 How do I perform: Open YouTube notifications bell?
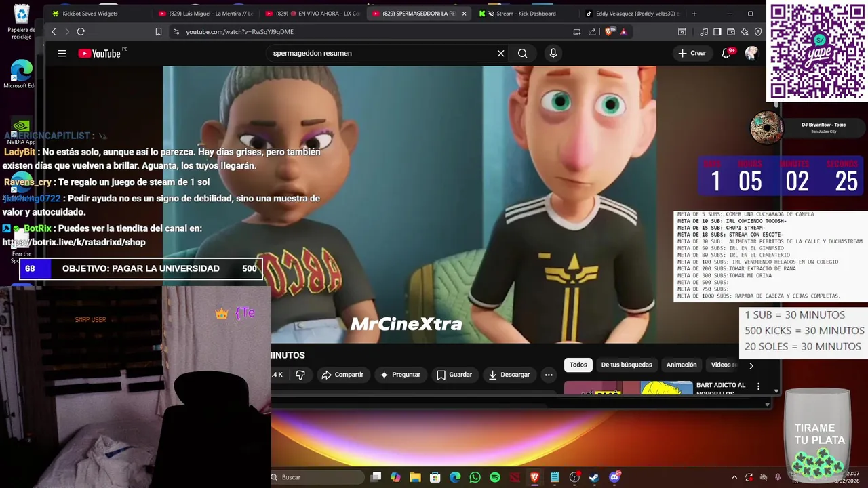[x=727, y=53]
